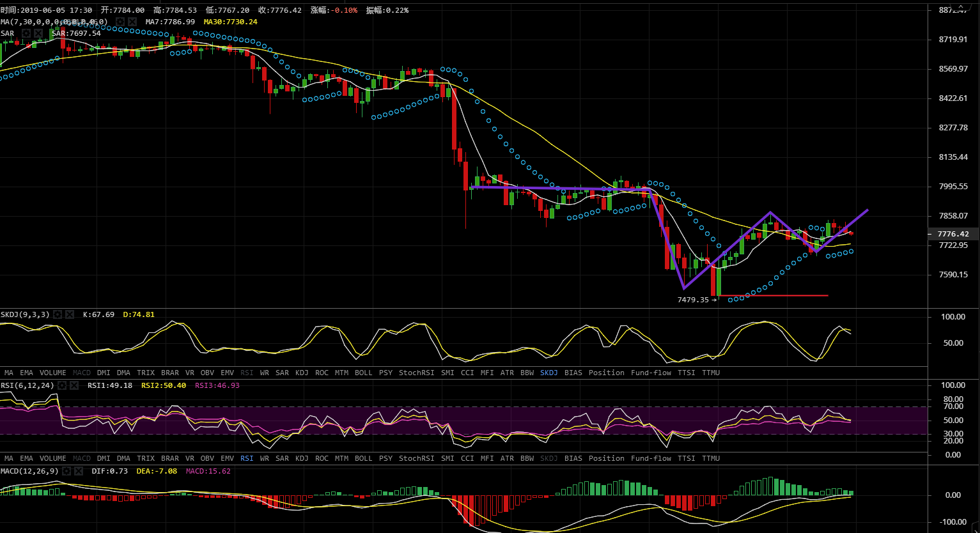Click the MA7:7786.99 value label
Image resolution: width=980 pixels, height=533 pixels.
point(170,22)
